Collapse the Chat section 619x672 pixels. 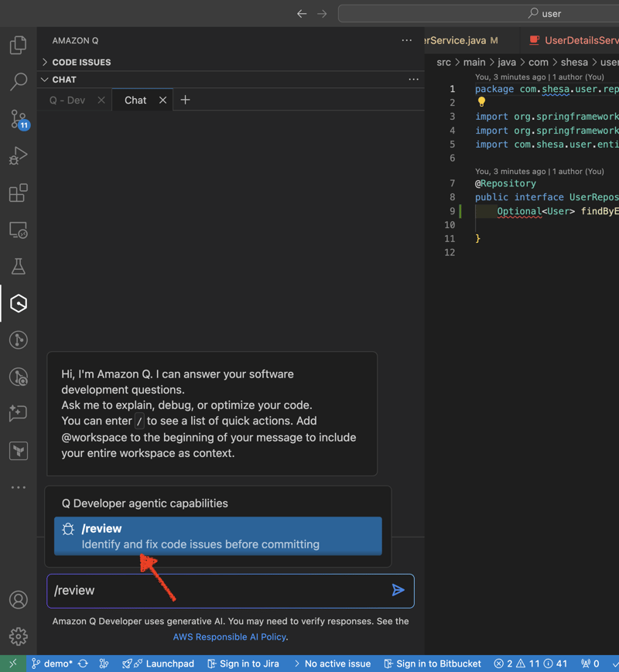(x=64, y=80)
